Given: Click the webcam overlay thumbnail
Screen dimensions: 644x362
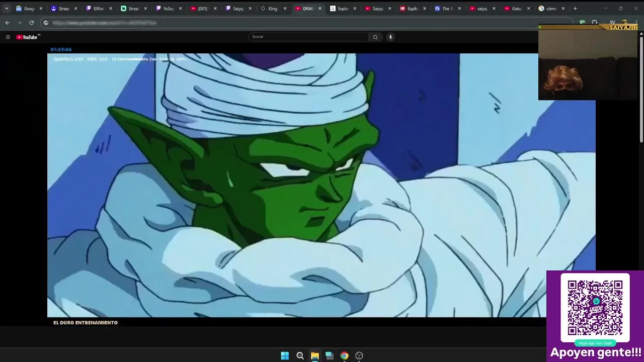Looking at the screenshot, I should pyautogui.click(x=588, y=62).
